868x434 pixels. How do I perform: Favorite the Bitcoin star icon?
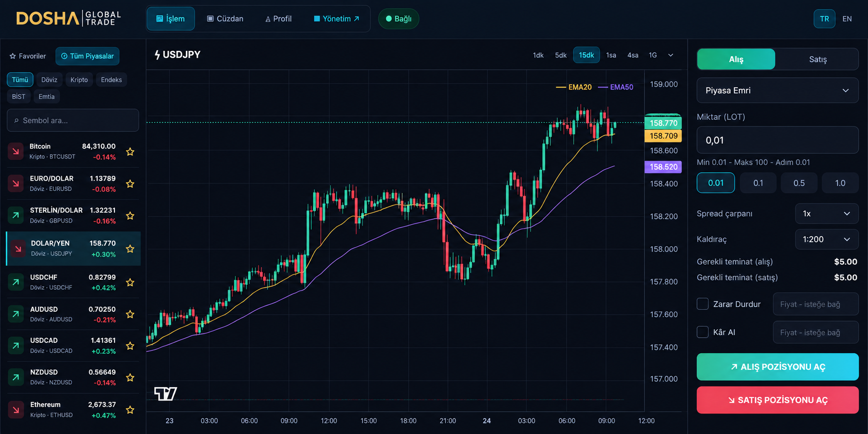pos(130,152)
